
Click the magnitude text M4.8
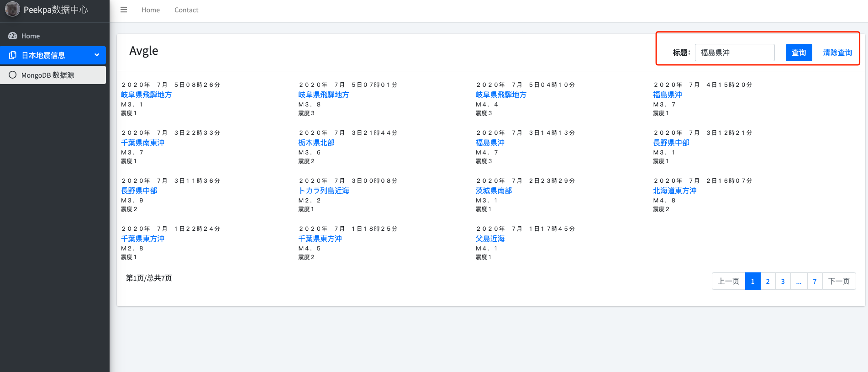[x=664, y=201]
